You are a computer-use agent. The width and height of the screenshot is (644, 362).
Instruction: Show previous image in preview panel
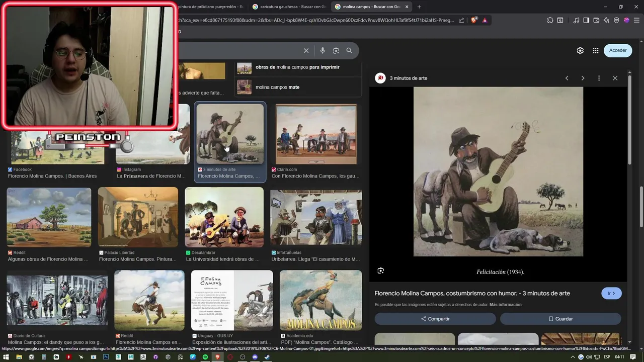[567, 78]
